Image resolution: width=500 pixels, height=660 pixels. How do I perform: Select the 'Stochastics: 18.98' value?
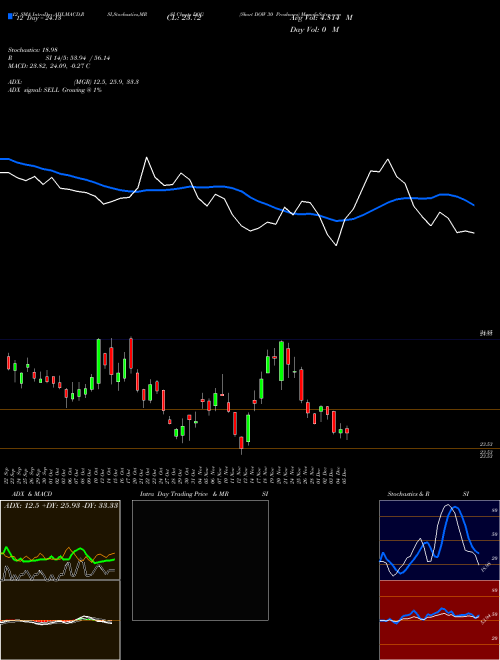32,50
